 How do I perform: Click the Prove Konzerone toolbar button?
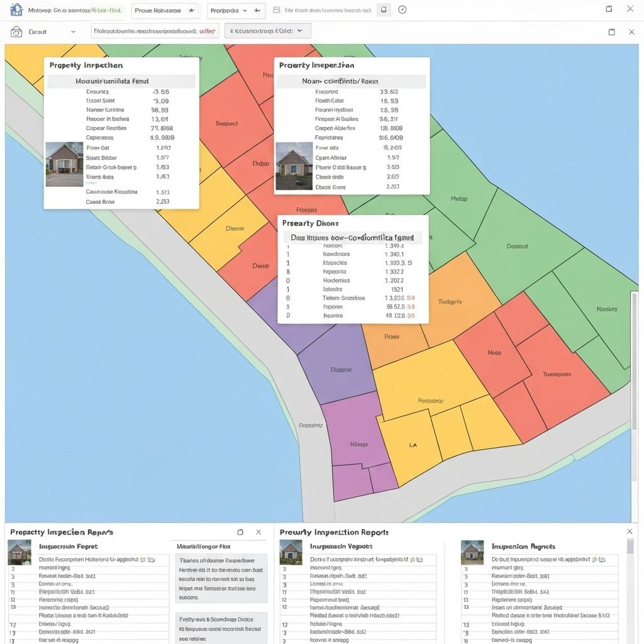(x=162, y=10)
